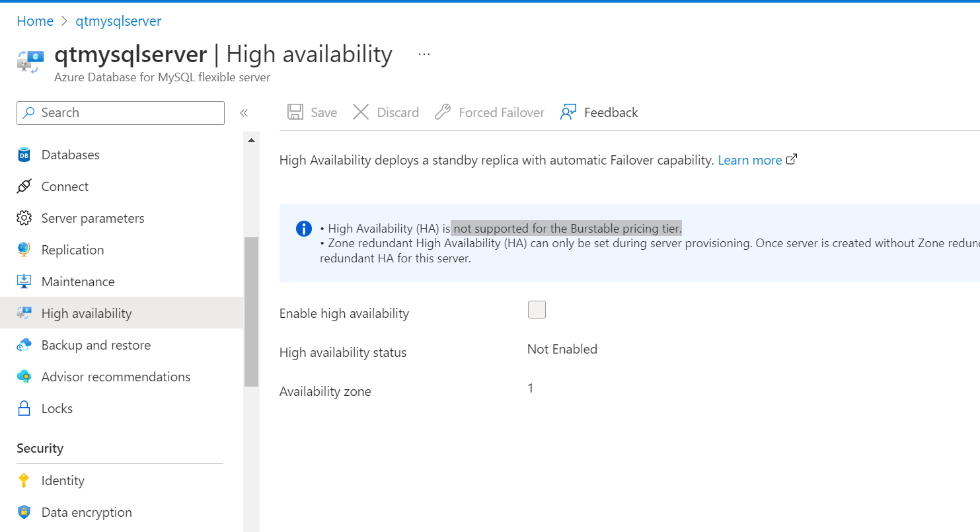
Task: Open Databases in the sidebar menu
Action: point(71,155)
